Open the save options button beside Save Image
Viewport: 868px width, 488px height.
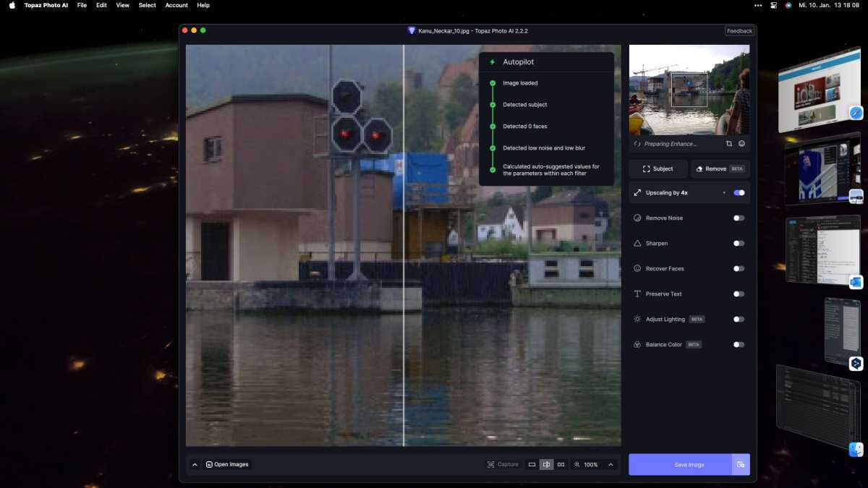pos(741,464)
